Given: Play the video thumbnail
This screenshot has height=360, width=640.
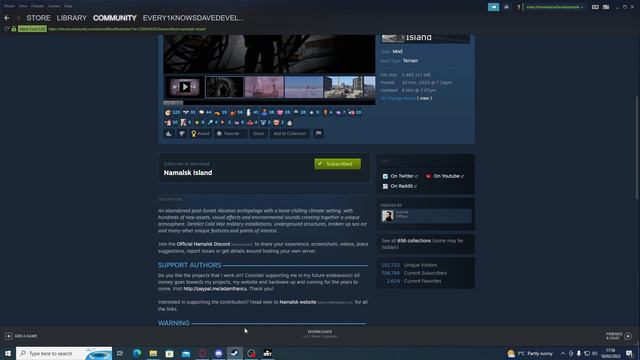Looking at the screenshot, I should [x=185, y=87].
